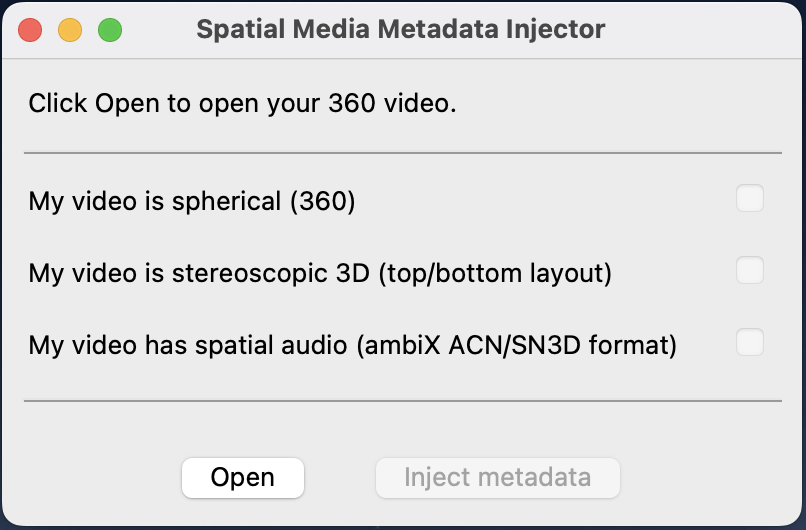Open a 360 video with the Open button
This screenshot has width=806, height=530.
point(243,478)
